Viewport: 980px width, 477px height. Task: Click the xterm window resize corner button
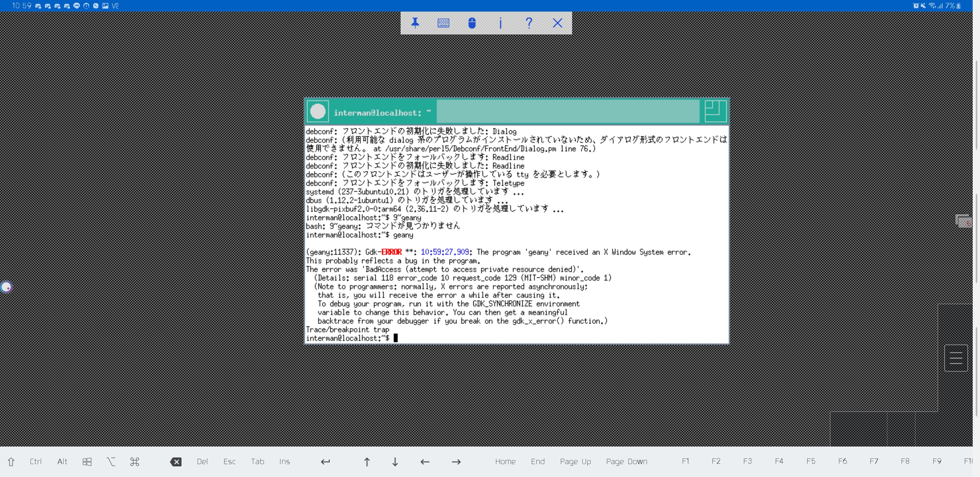pos(715,111)
